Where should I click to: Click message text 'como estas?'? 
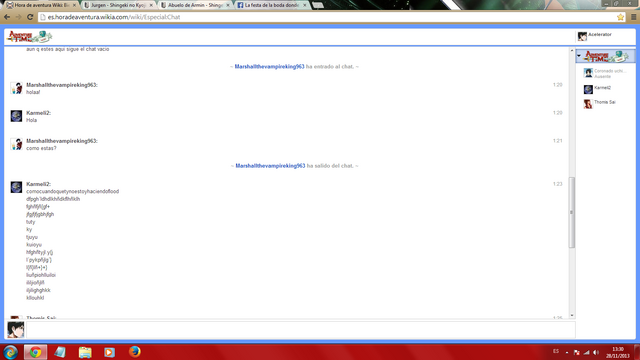41,148
